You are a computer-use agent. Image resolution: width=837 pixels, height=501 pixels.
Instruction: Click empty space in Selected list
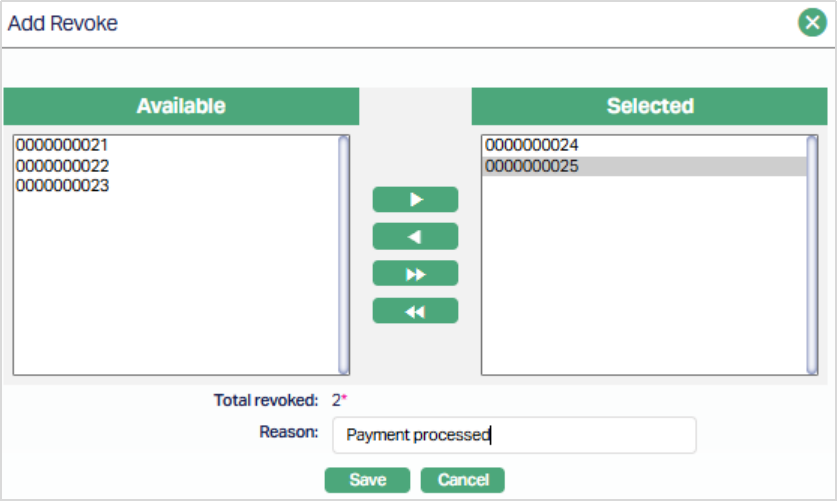pos(640,290)
